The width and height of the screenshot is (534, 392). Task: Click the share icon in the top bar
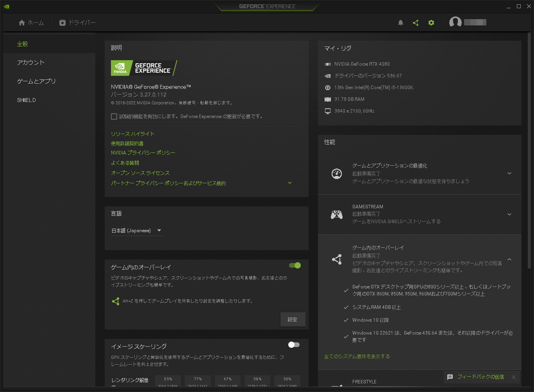(416, 23)
